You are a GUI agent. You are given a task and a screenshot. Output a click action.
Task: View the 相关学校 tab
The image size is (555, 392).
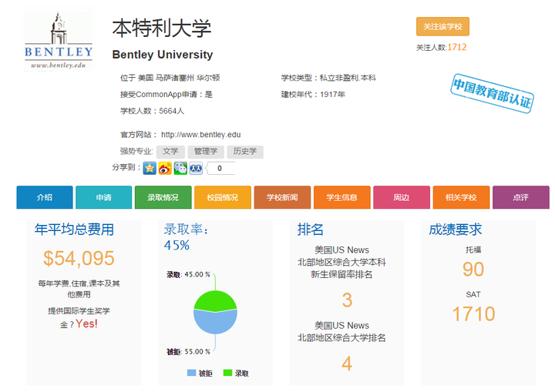click(461, 197)
